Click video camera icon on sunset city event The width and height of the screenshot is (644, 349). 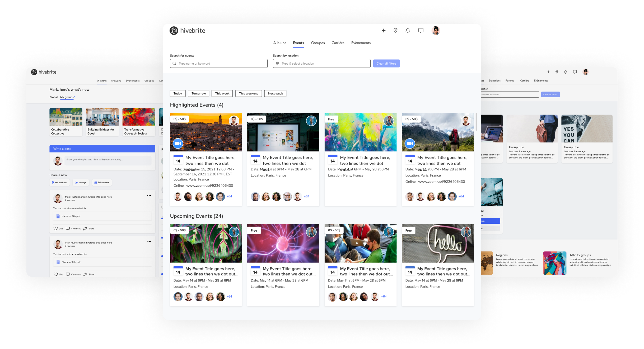coord(178,144)
